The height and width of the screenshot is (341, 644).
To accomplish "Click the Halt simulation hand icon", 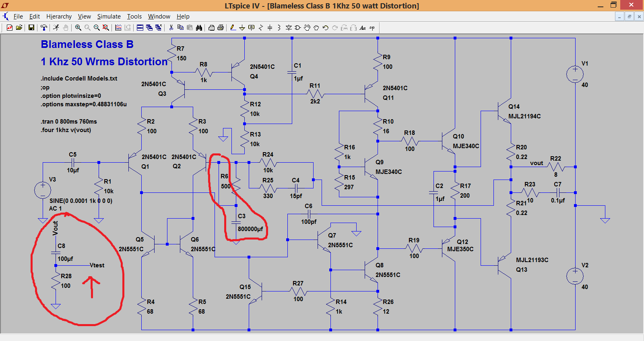I will [65, 28].
